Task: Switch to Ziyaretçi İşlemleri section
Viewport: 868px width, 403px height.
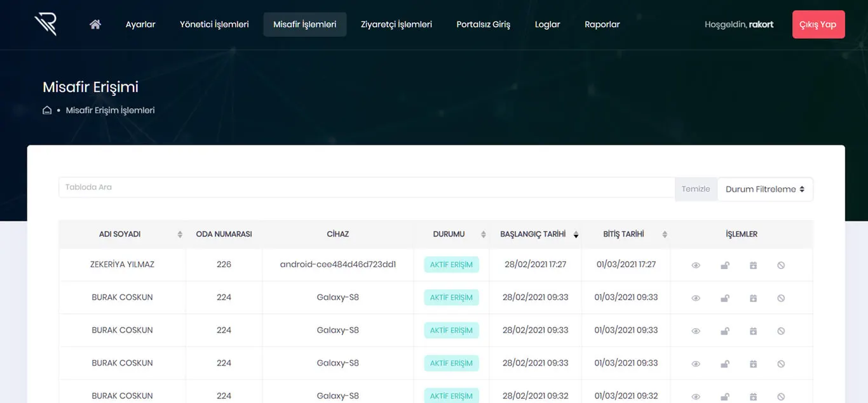Action: click(x=396, y=24)
